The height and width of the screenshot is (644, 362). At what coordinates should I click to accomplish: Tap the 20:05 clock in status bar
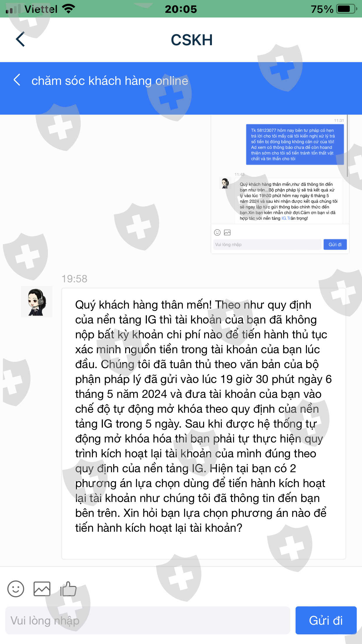(181, 9)
